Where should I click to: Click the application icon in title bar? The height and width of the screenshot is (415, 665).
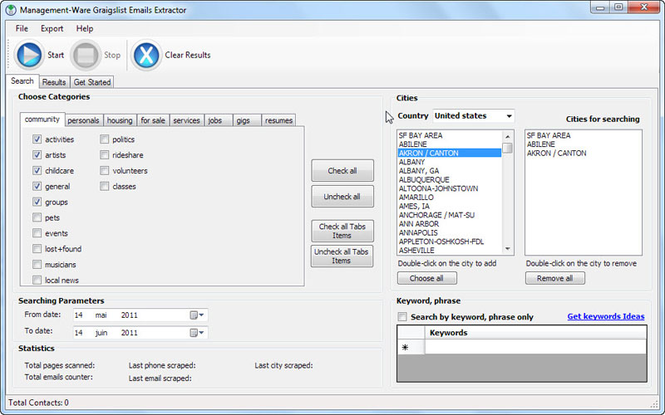[11, 10]
